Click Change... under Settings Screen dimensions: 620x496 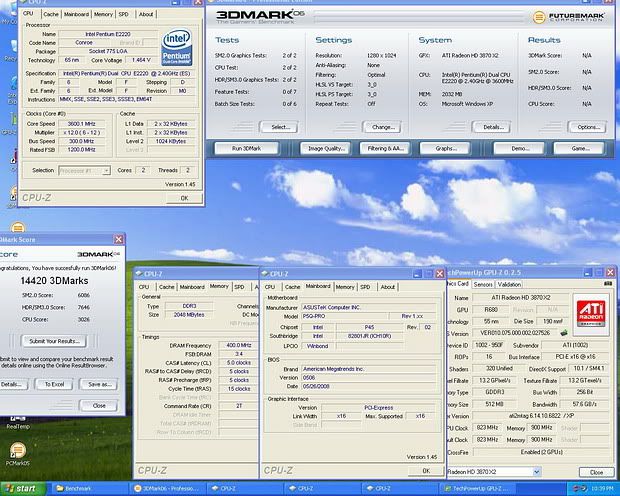(x=382, y=127)
